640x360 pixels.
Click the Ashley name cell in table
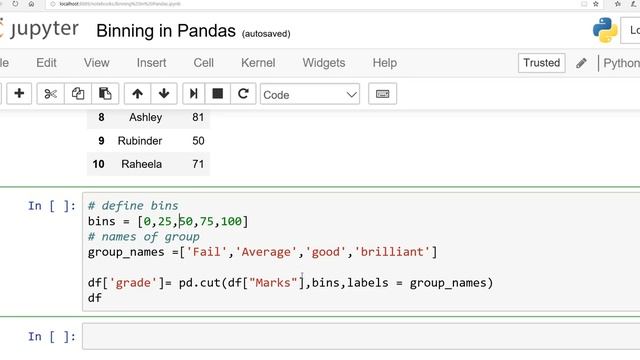146,118
